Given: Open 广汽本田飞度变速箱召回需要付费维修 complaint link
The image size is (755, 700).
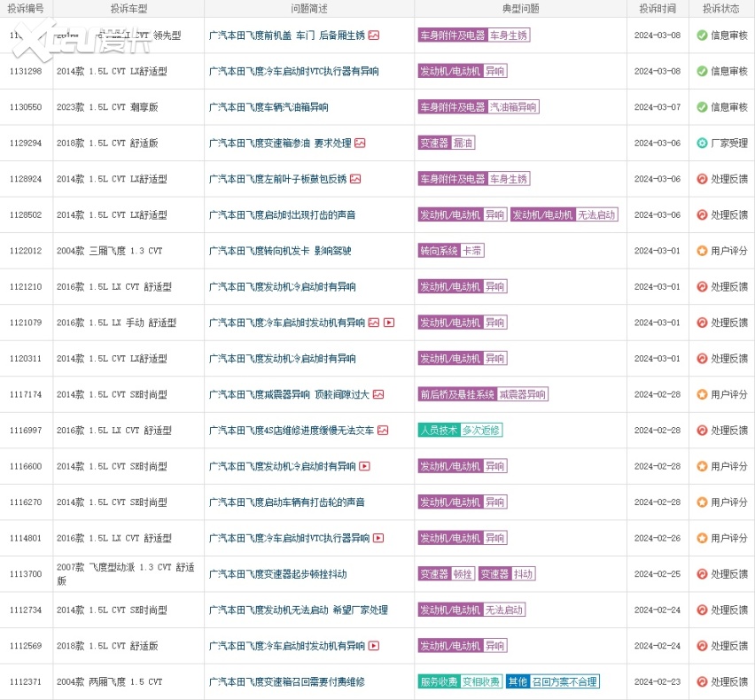Looking at the screenshot, I should point(286,681).
